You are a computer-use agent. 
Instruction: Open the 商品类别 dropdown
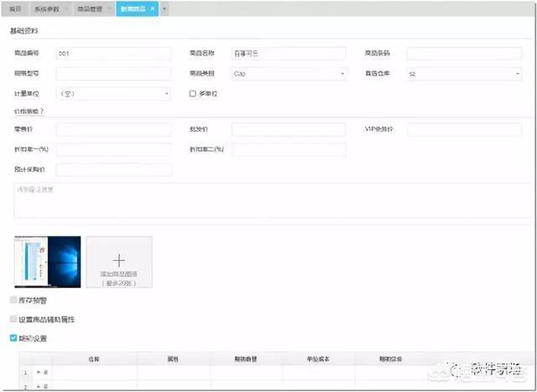pos(289,74)
